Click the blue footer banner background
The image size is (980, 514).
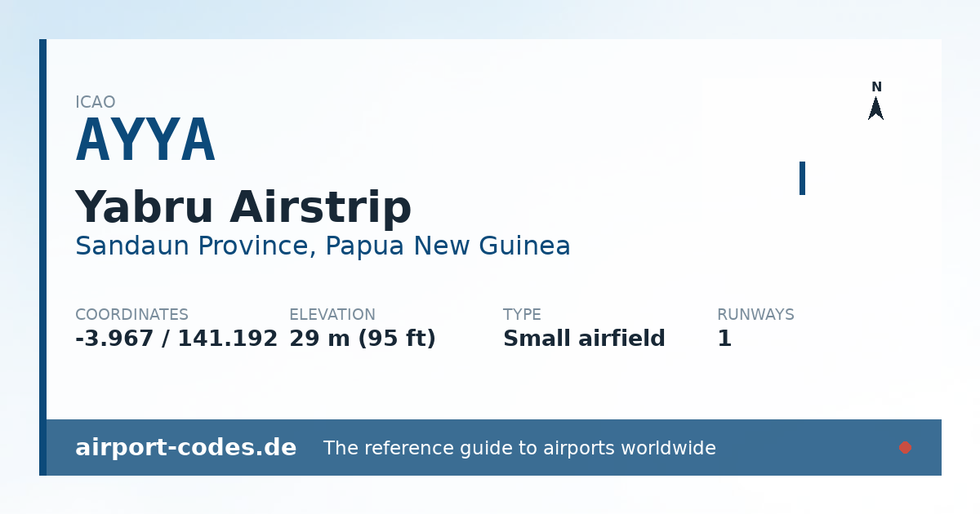tap(800, 447)
